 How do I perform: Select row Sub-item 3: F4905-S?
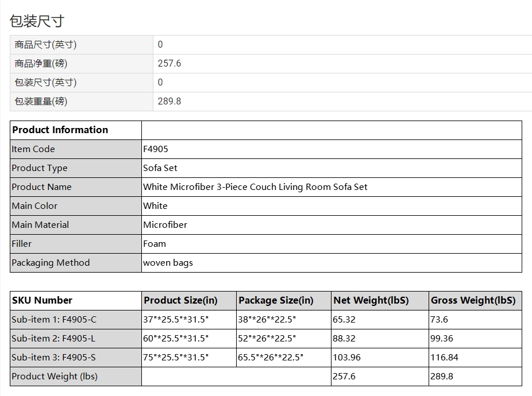[x=53, y=358]
